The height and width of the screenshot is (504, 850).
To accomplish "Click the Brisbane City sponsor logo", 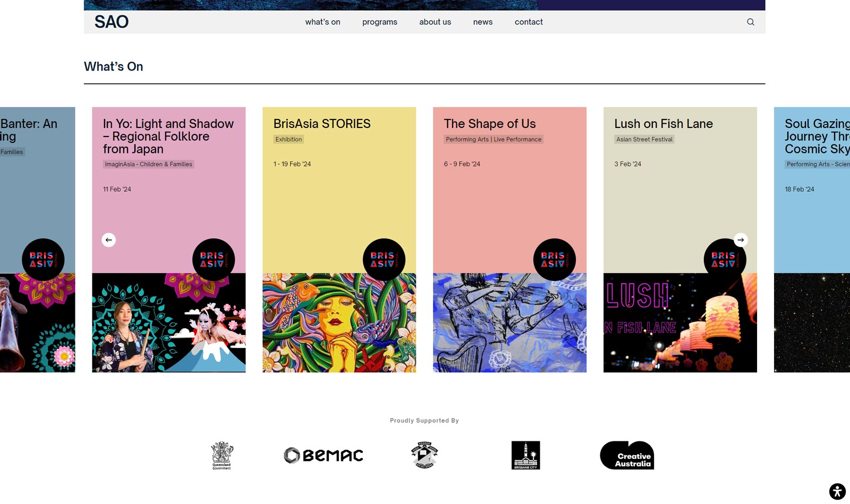I will [x=525, y=455].
